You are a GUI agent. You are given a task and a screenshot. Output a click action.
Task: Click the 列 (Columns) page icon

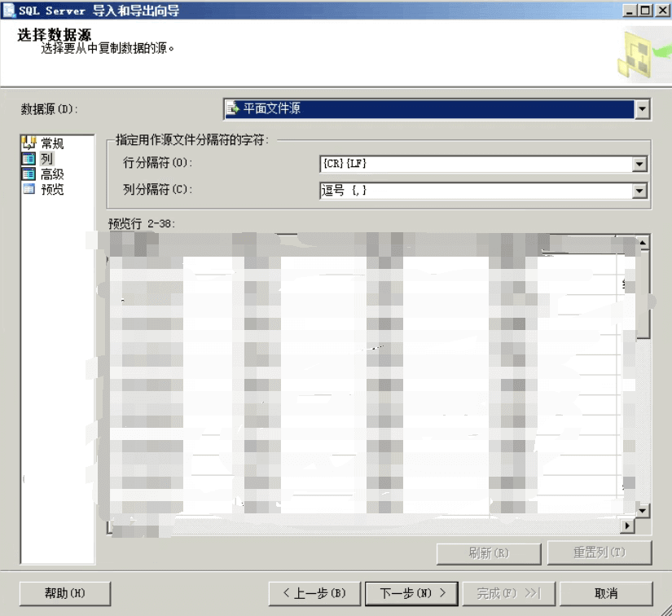tap(29, 159)
